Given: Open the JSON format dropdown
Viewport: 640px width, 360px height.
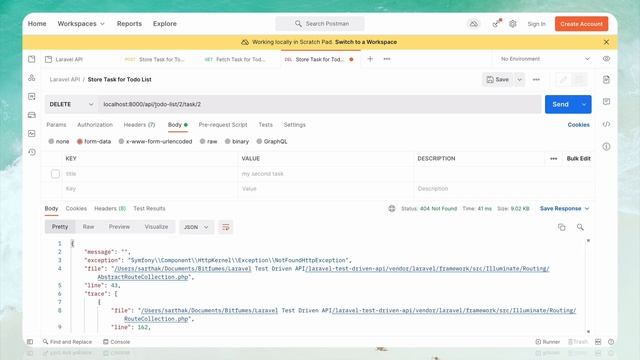Looking at the screenshot, I should (x=196, y=227).
